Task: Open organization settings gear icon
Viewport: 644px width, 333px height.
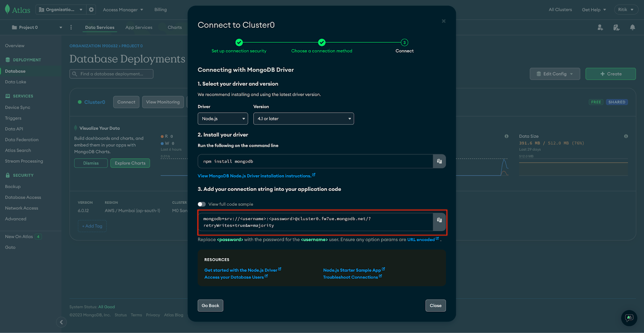Action: tap(91, 10)
